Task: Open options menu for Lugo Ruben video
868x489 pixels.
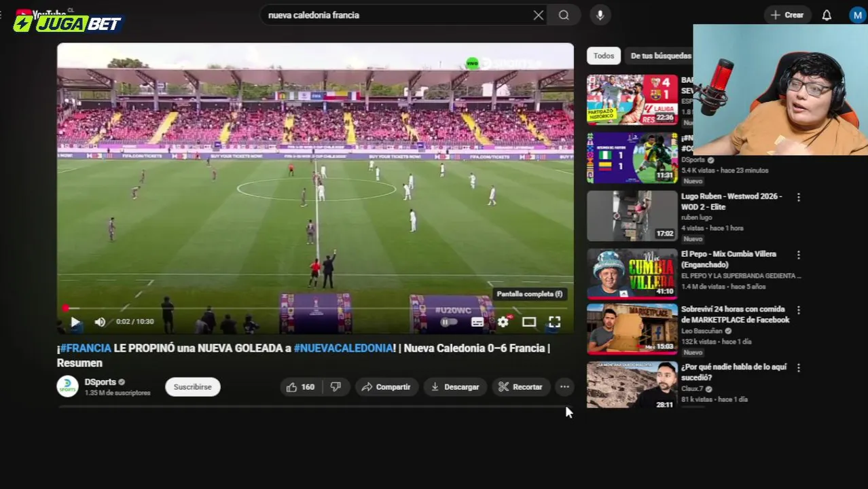Action: click(x=799, y=197)
